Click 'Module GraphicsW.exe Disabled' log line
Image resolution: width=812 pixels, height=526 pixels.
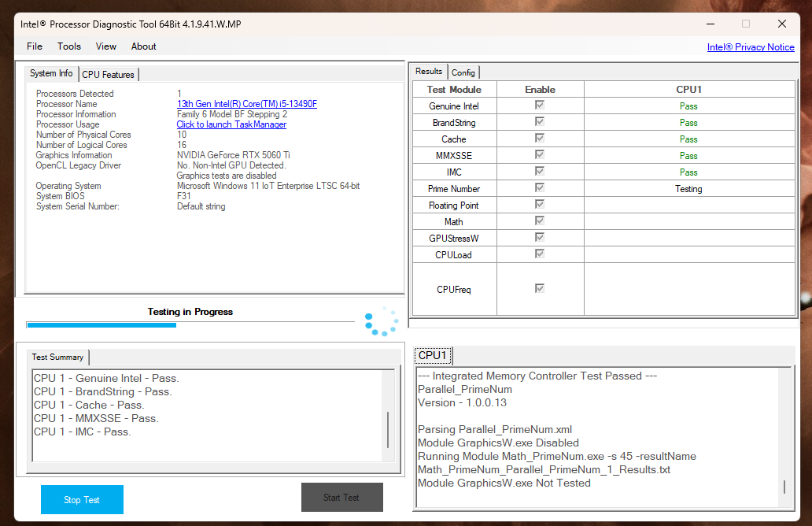498,443
